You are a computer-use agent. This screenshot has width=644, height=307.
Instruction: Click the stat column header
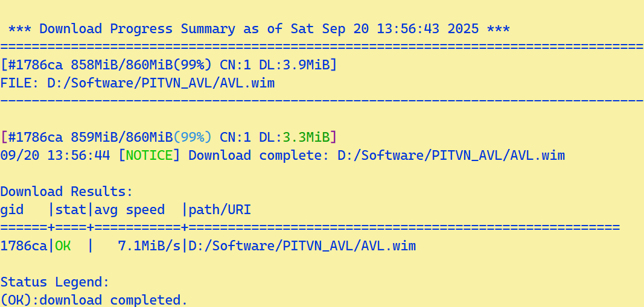(x=71, y=210)
